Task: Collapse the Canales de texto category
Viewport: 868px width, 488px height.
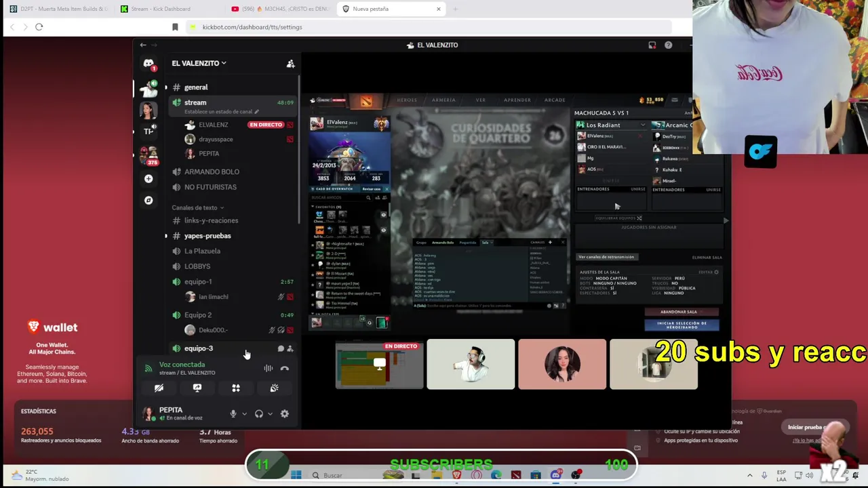Action: coord(197,207)
